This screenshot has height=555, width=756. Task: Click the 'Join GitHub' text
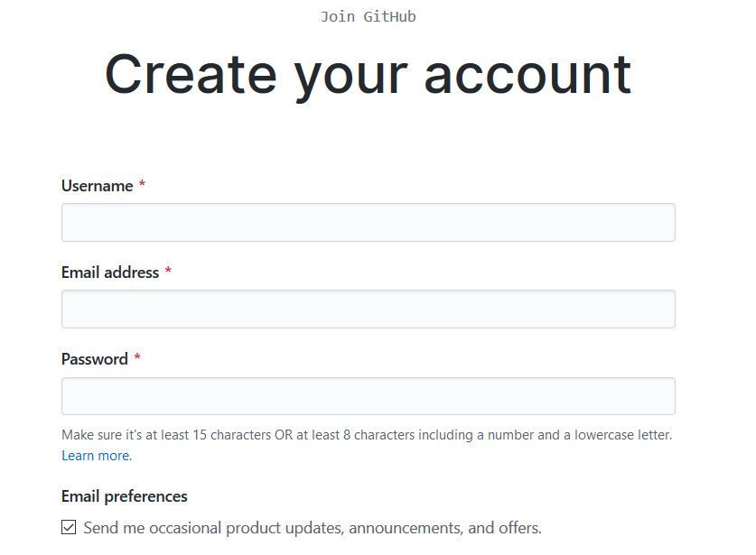369,17
